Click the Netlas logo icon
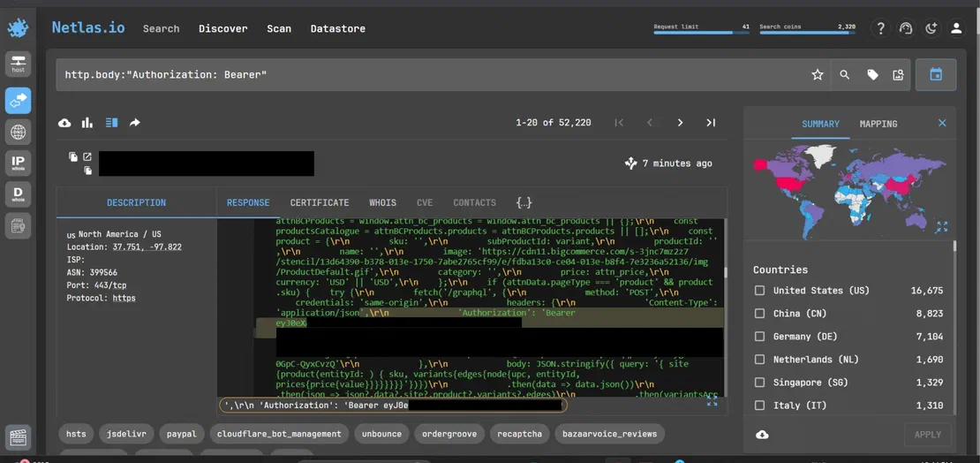 [x=19, y=28]
